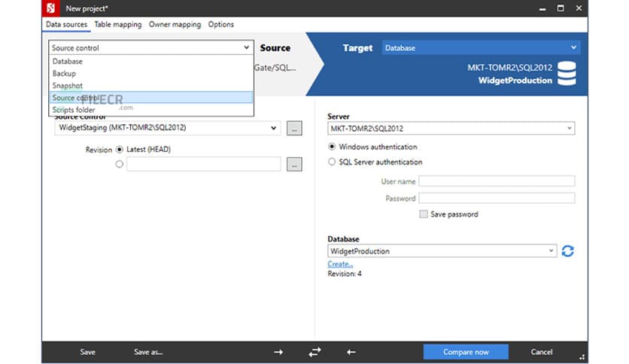Pick Database from the source type list
629x364 pixels.
[x=150, y=62]
